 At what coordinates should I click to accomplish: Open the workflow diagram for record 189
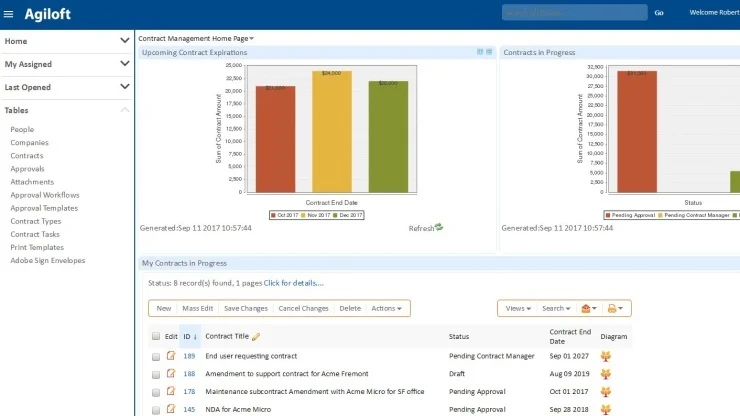click(606, 356)
